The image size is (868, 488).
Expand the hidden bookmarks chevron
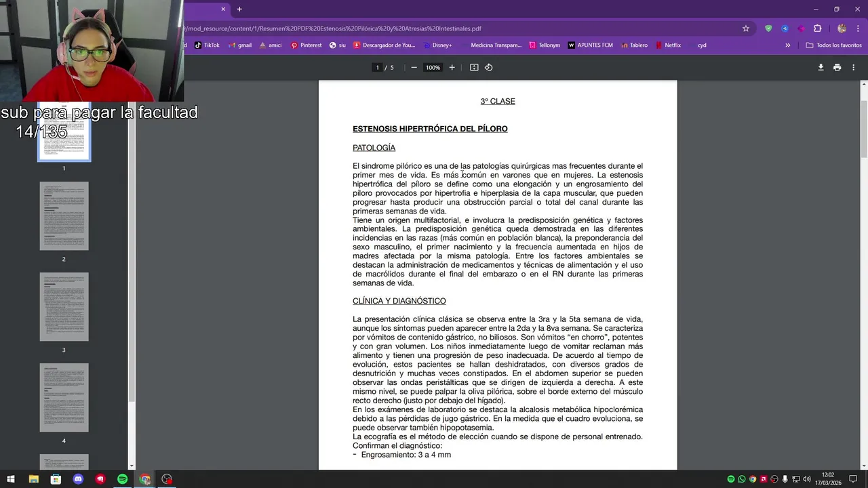point(788,45)
